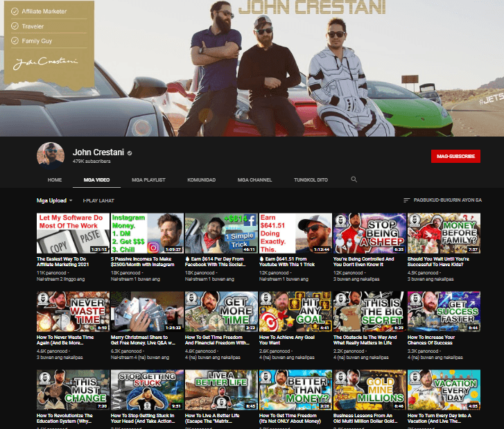
Task: Click the Stop Being A Sheep thumbnail
Action: click(x=370, y=234)
